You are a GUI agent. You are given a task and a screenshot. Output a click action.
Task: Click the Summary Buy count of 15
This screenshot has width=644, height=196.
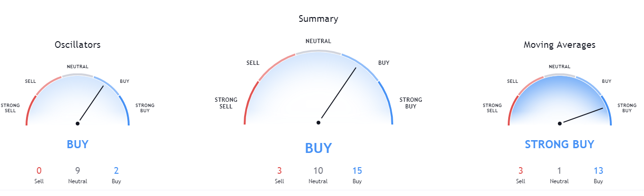click(357, 171)
